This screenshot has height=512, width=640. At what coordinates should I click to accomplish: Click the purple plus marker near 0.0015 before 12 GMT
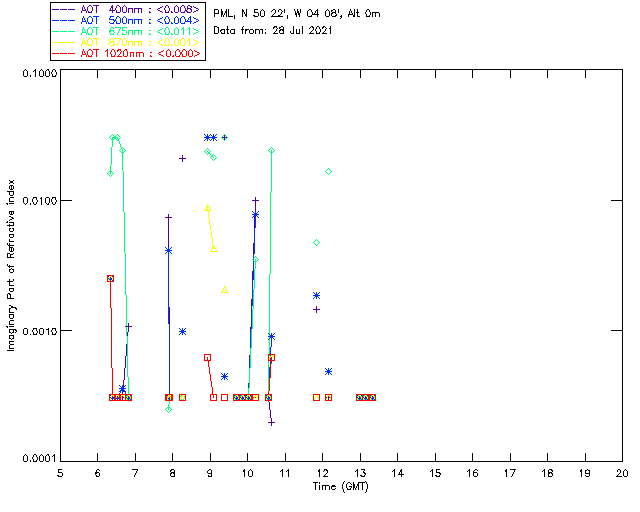point(316,309)
